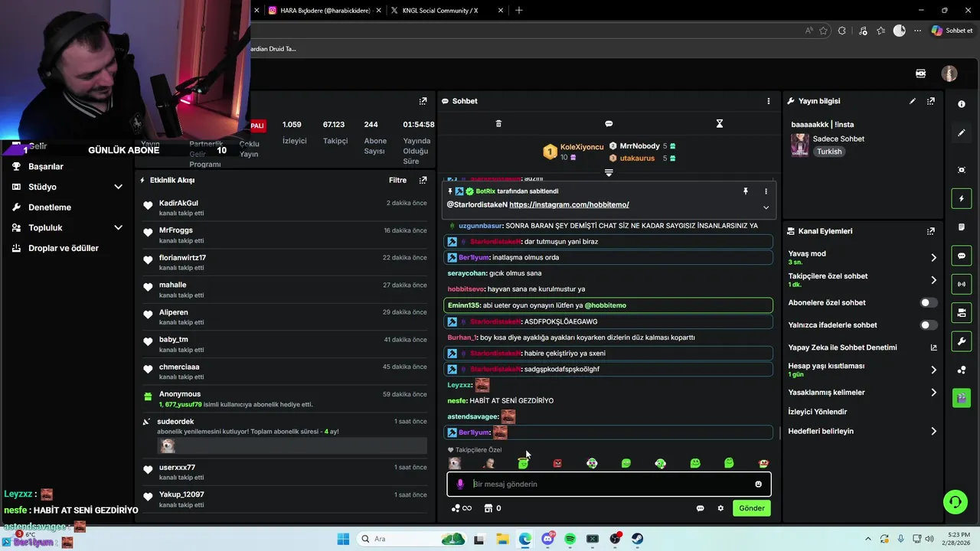Click the chat bubble icon in right sidebar
The height and width of the screenshot is (551, 980).
[x=962, y=256]
